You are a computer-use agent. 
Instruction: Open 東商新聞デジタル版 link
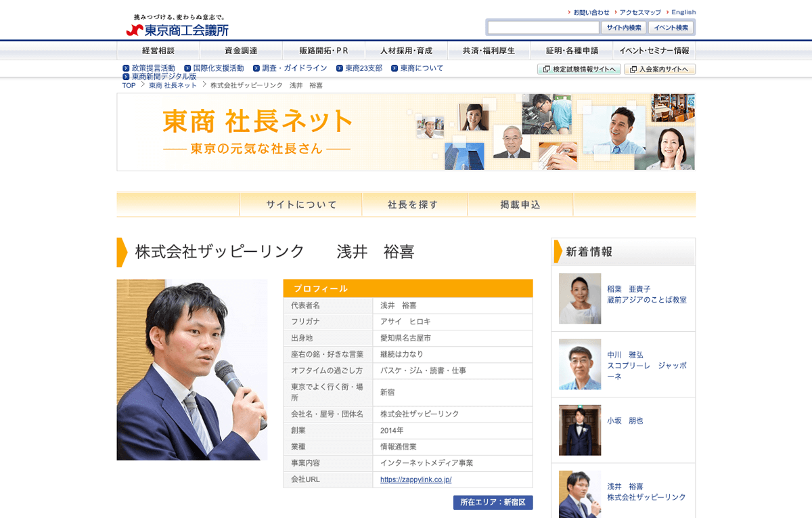click(x=164, y=77)
